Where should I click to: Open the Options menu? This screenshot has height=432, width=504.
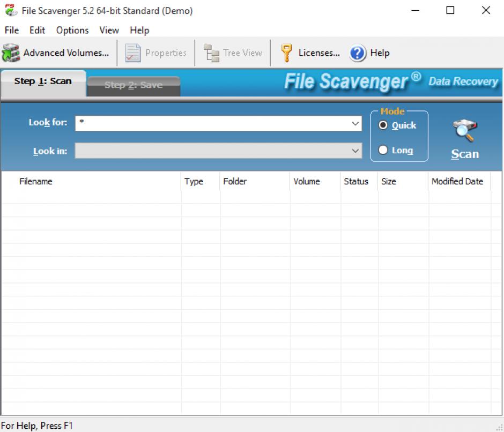point(72,30)
